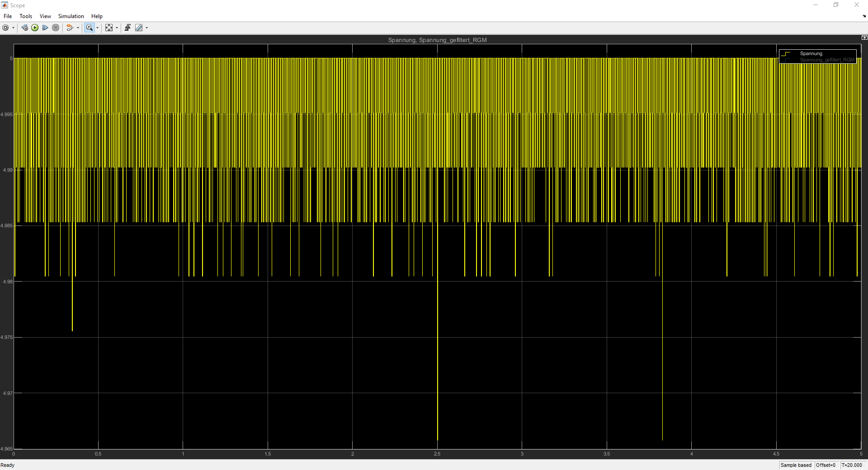Image resolution: width=868 pixels, height=470 pixels.
Task: Click the Step Forward button
Action: (45, 28)
